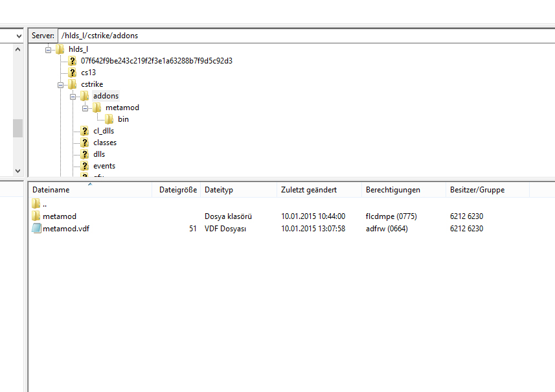This screenshot has height=392, width=555.
Task: Click the left pane scrollbar down arrow
Action: click(17, 170)
